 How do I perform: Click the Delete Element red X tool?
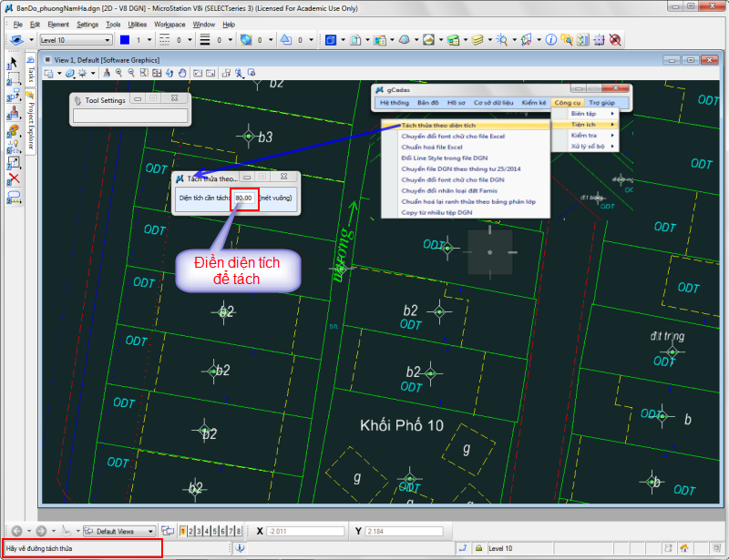[14, 178]
